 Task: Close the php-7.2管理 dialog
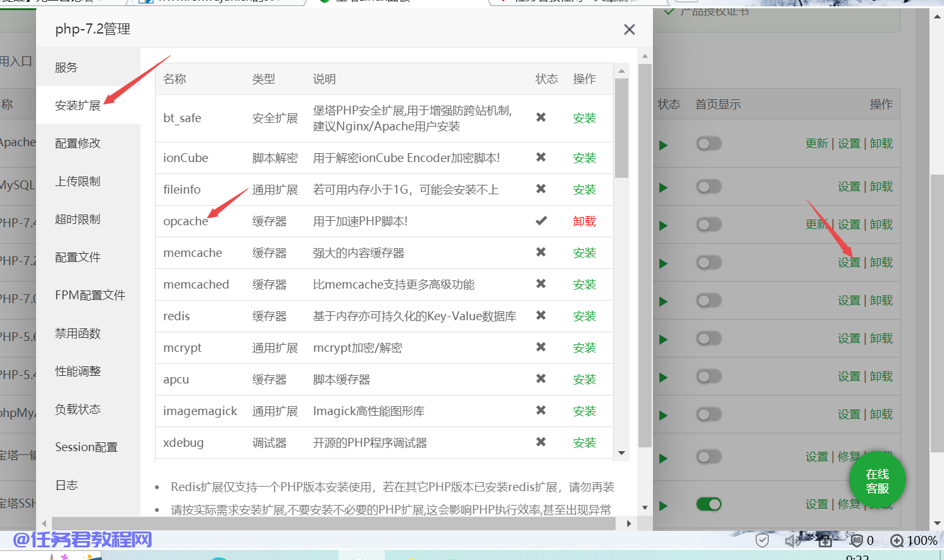pos(629,29)
